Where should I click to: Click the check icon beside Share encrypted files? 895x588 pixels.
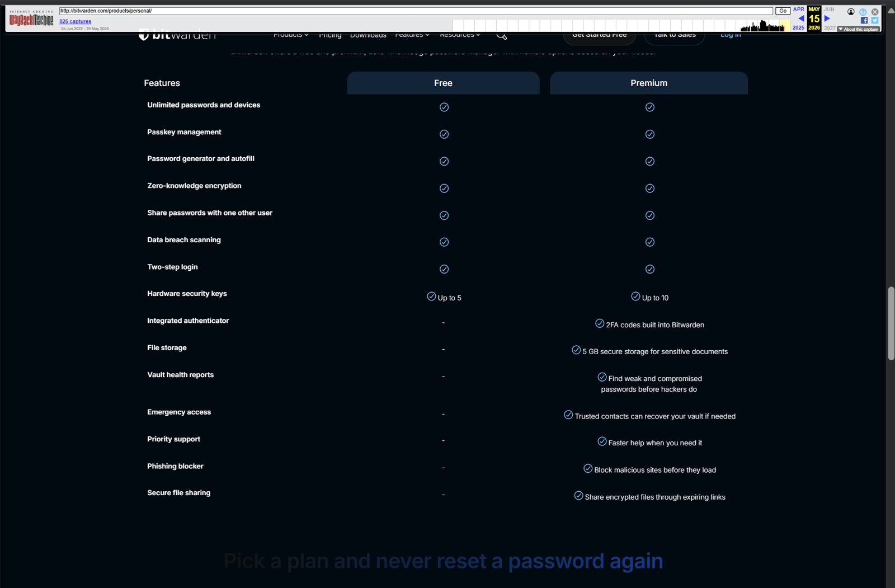(x=579, y=496)
